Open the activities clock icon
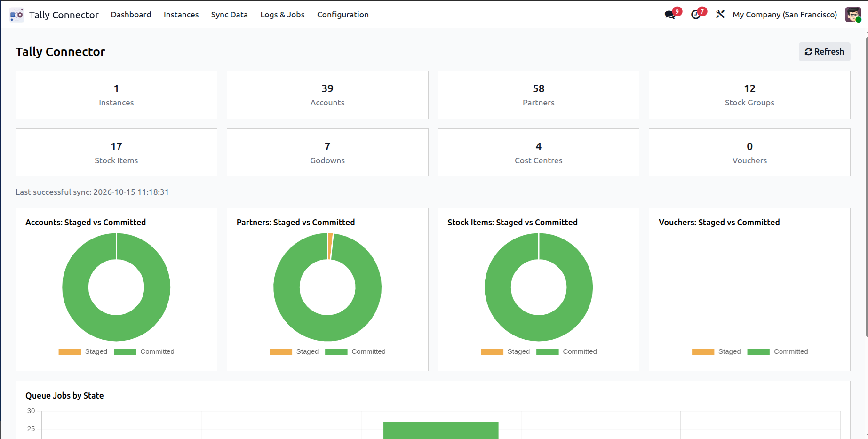The width and height of the screenshot is (868, 439). point(696,15)
